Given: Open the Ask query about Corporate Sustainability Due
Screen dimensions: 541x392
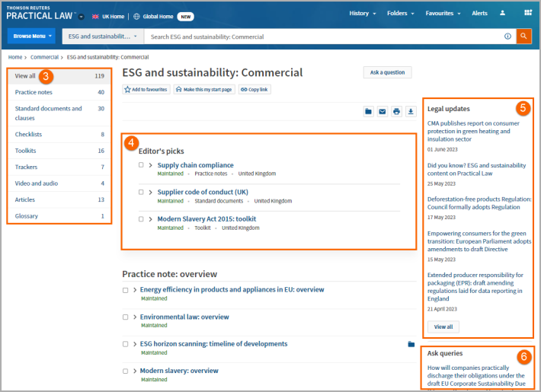Looking at the screenshot, I should [x=475, y=375].
